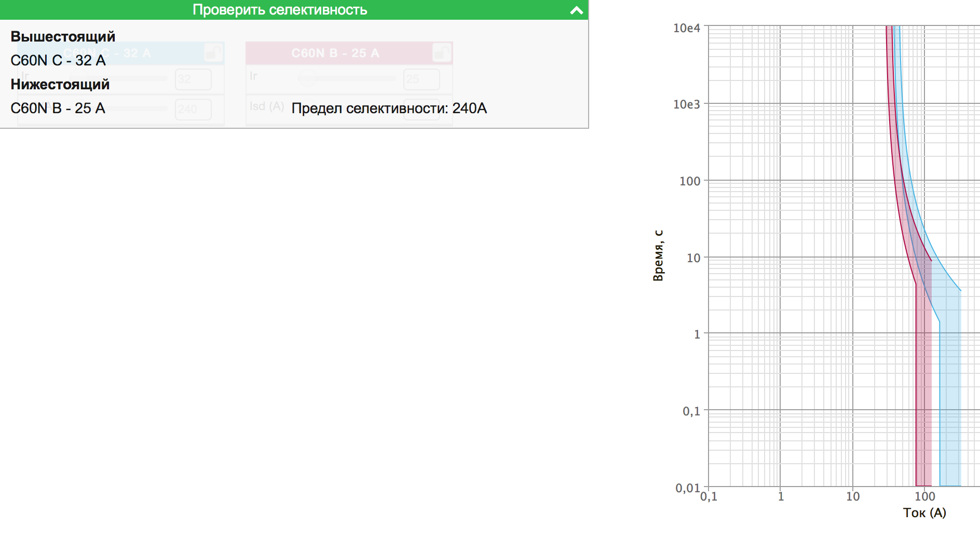Click the '0,01' time axis label
The image size is (980, 539).
(x=687, y=488)
